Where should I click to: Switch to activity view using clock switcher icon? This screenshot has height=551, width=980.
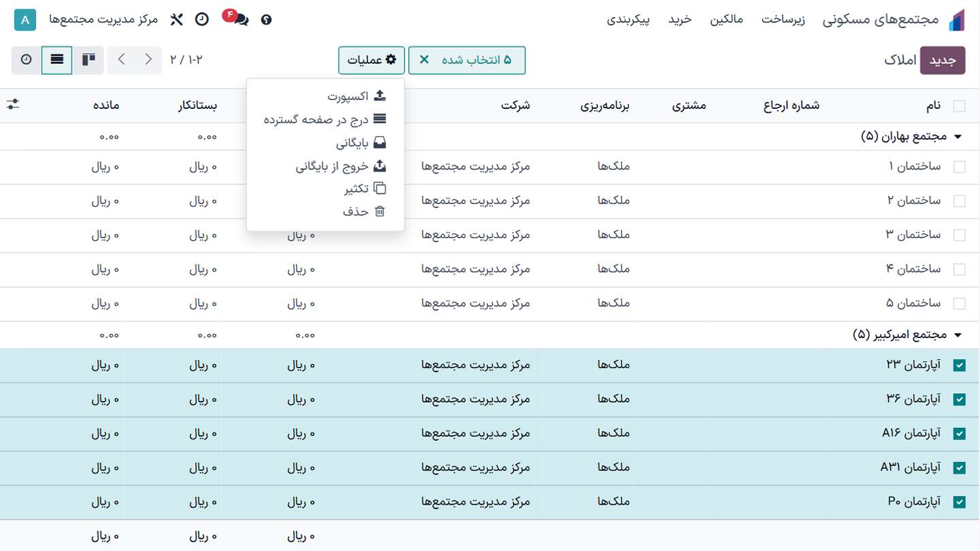[x=26, y=60]
